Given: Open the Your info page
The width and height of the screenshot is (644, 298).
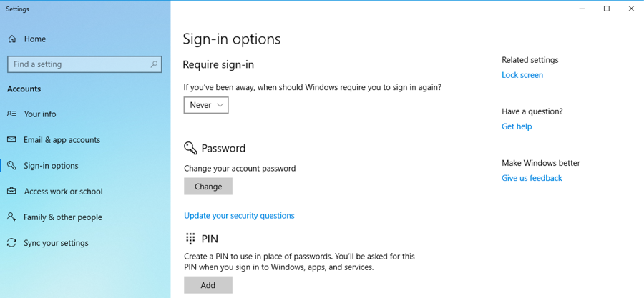Looking at the screenshot, I should point(40,114).
